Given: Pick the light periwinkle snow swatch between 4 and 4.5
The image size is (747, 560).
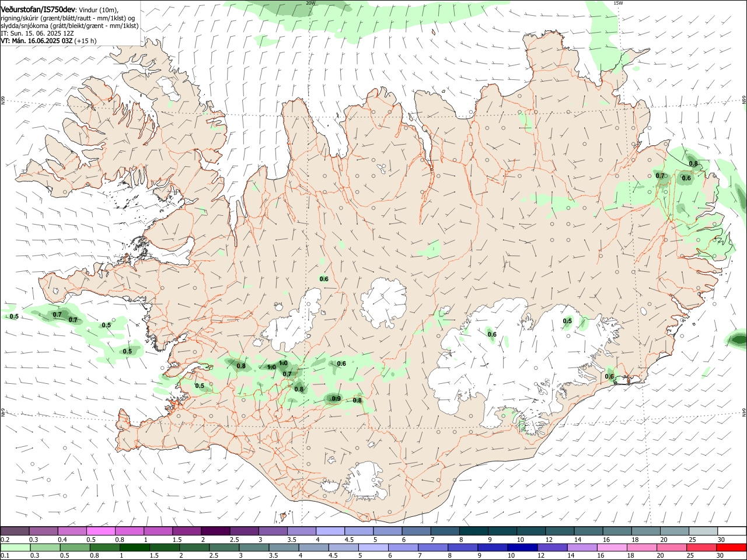Looking at the screenshot, I should pos(330,531).
